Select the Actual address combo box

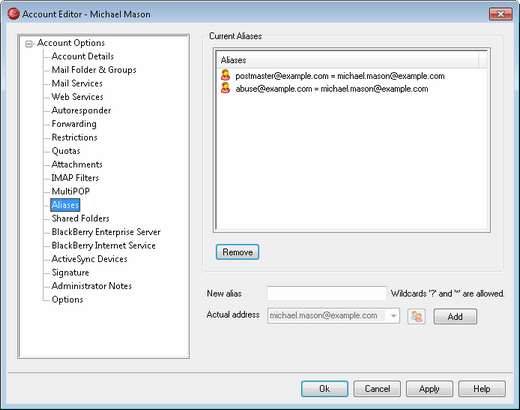pyautogui.click(x=333, y=316)
